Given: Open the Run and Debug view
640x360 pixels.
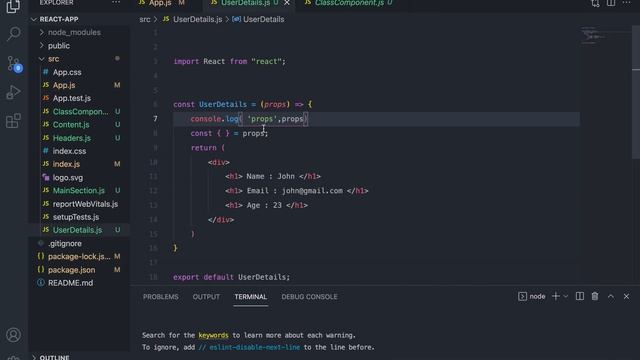Looking at the screenshot, I should 13,93.
